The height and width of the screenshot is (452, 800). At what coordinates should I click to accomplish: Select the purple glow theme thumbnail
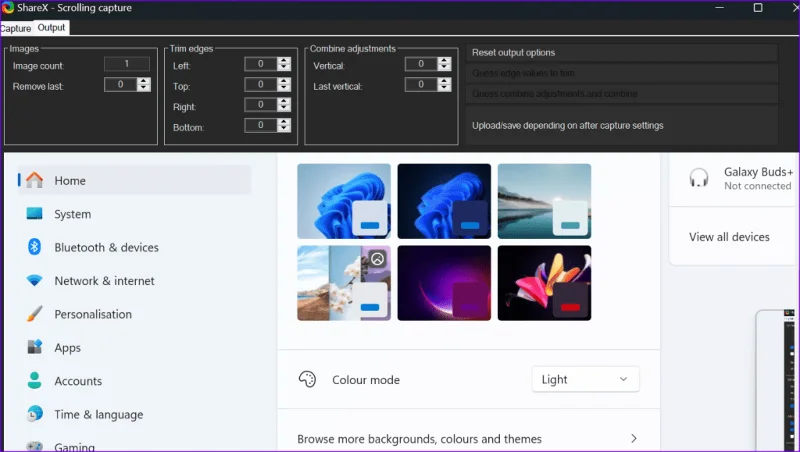[444, 283]
